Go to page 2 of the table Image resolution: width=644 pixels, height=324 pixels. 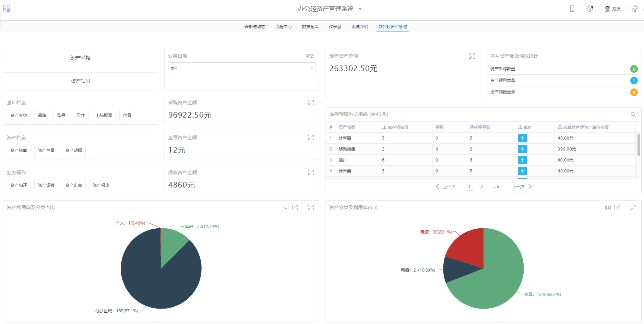[481, 187]
